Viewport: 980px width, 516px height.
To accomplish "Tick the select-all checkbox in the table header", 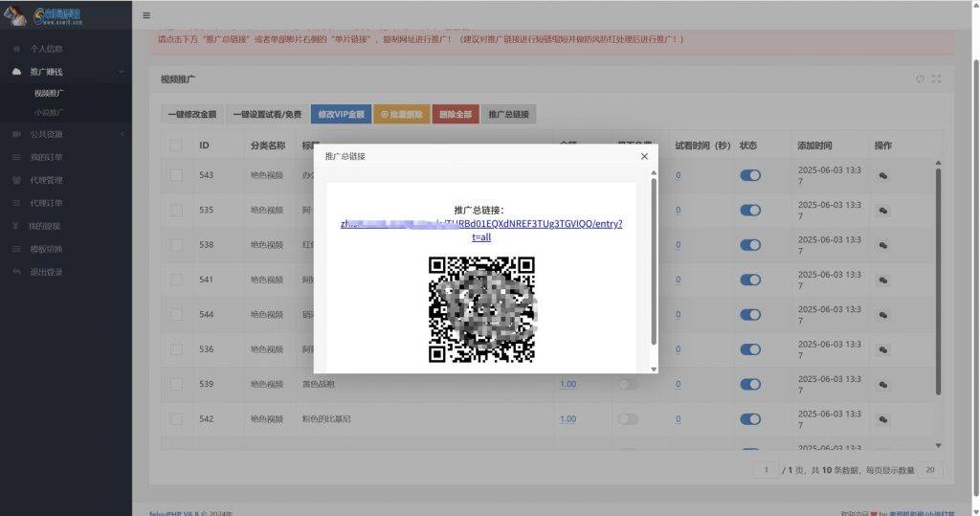I will coord(176,146).
